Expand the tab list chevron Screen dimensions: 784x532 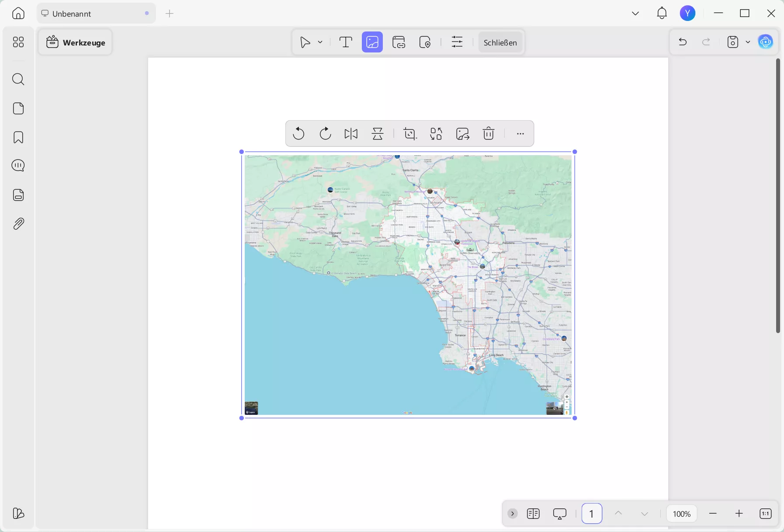[x=635, y=14]
